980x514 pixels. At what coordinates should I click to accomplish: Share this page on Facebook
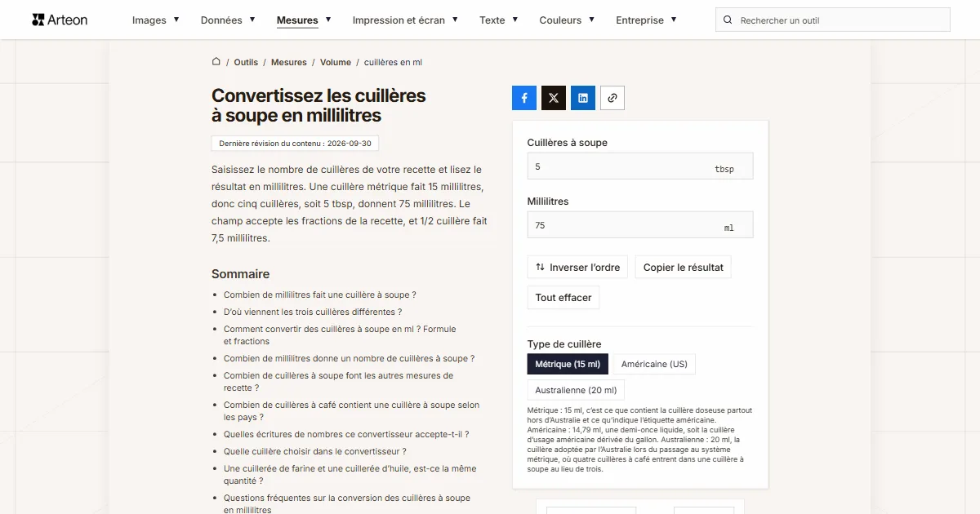click(x=524, y=98)
